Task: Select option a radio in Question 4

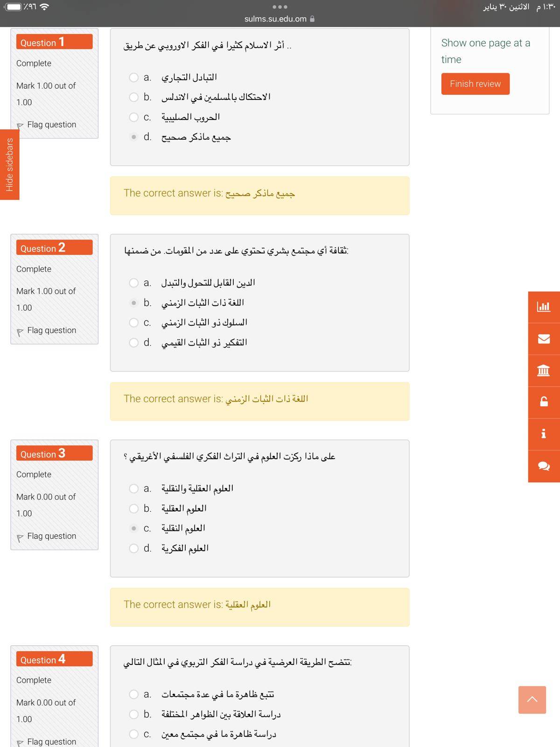Action: click(x=134, y=694)
